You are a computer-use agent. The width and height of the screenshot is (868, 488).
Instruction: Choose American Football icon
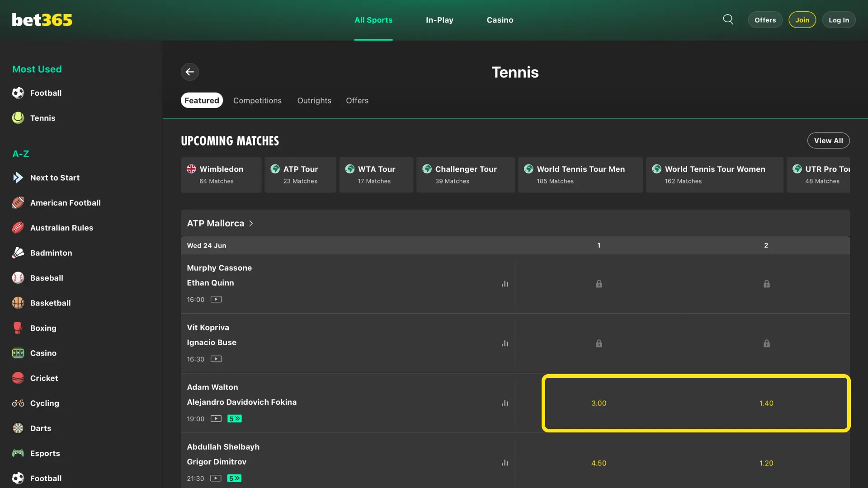click(18, 203)
